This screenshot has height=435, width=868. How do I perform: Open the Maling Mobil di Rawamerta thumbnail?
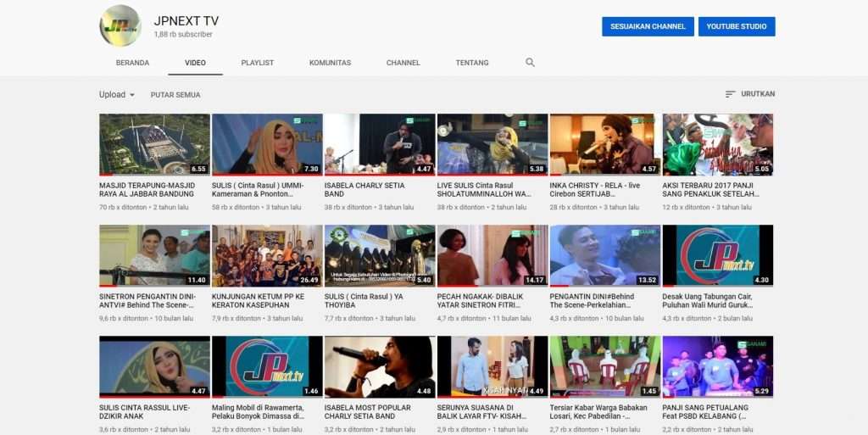(267, 367)
